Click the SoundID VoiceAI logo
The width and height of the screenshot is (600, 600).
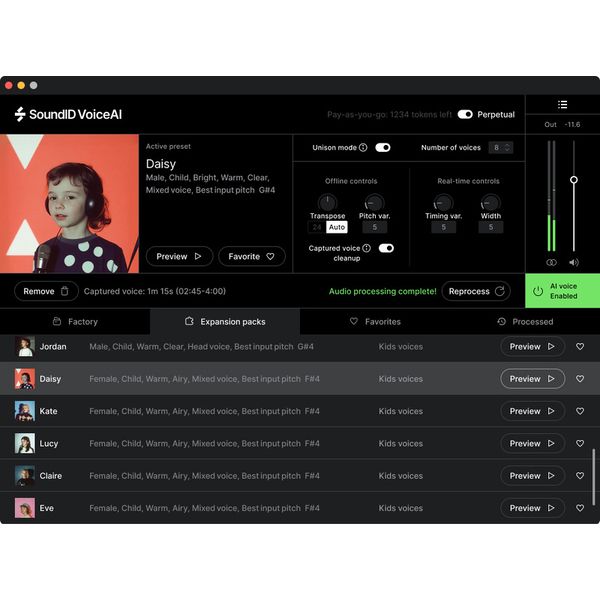click(68, 114)
